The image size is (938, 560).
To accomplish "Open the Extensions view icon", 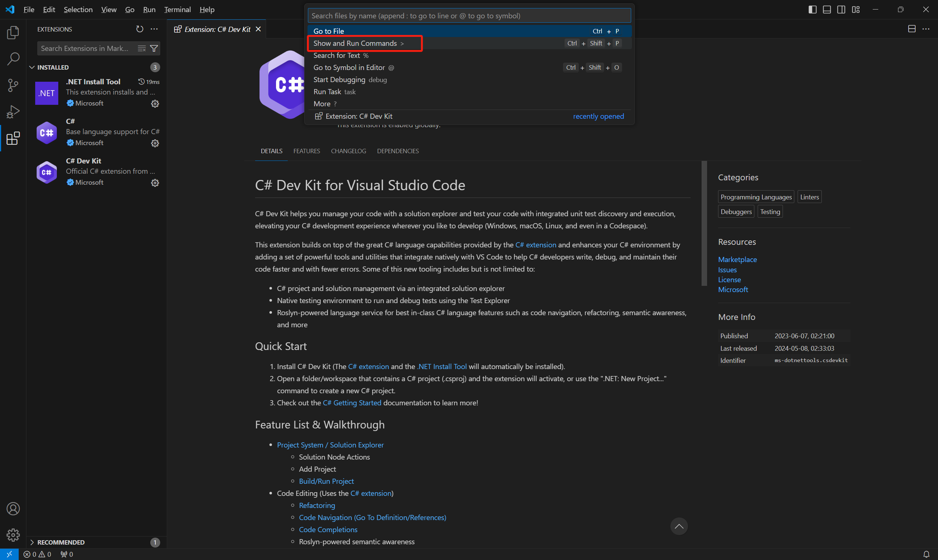I will click(x=13, y=138).
